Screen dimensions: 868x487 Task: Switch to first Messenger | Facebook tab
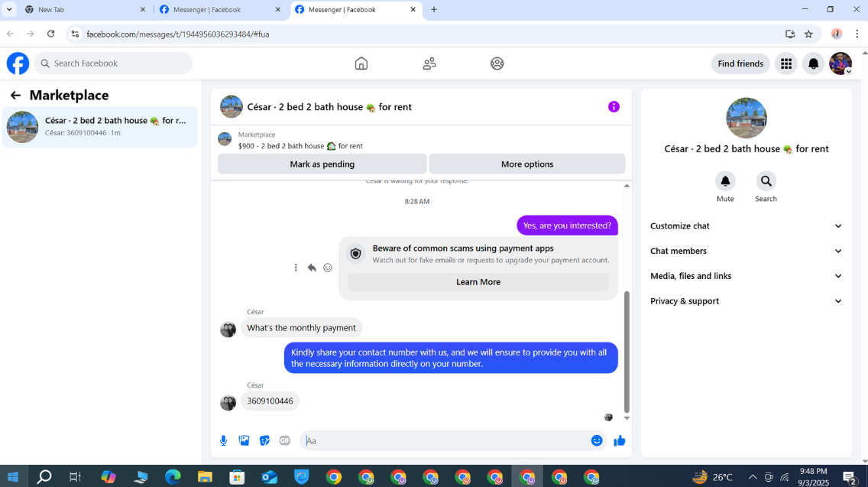pos(220,9)
